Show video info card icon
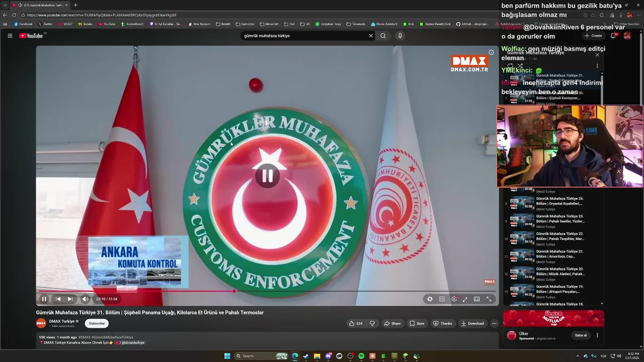644x362 pixels. pyautogui.click(x=491, y=52)
